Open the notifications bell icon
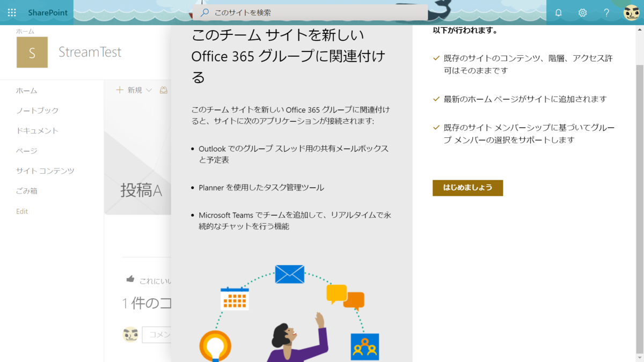 558,12
